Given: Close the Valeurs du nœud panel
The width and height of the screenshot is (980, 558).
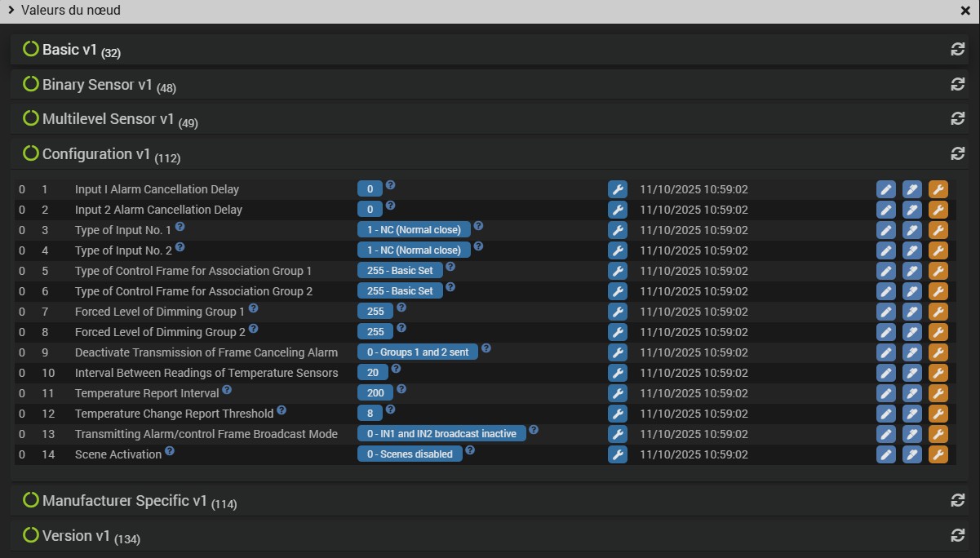Looking at the screenshot, I should pos(965,11).
